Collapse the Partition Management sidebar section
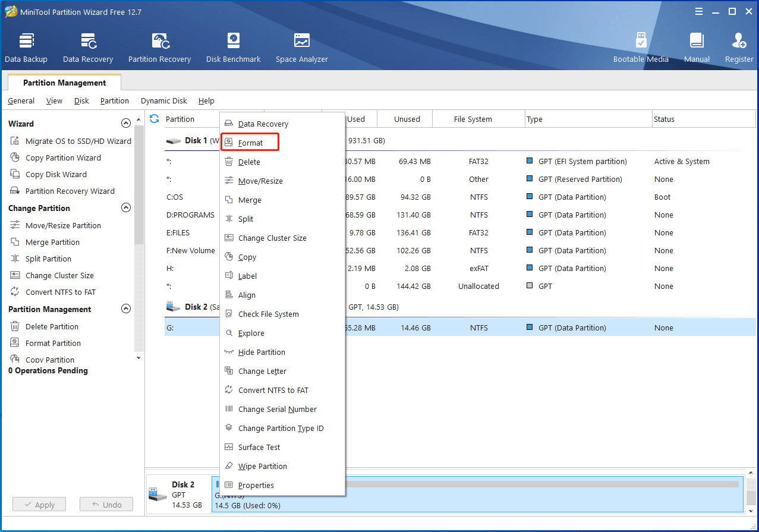759x532 pixels. point(125,309)
